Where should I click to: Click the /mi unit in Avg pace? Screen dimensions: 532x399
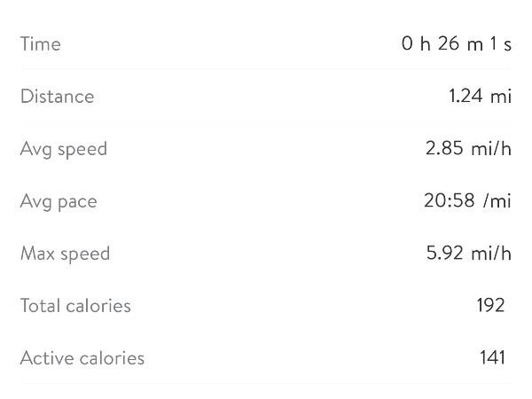[497, 201]
